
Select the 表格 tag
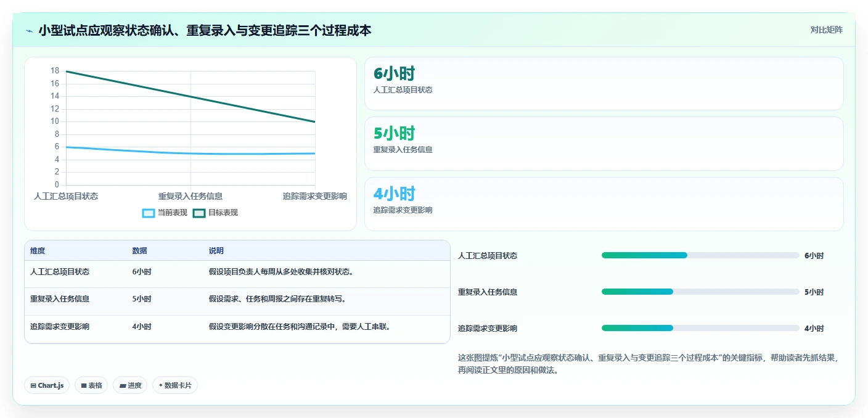click(91, 385)
